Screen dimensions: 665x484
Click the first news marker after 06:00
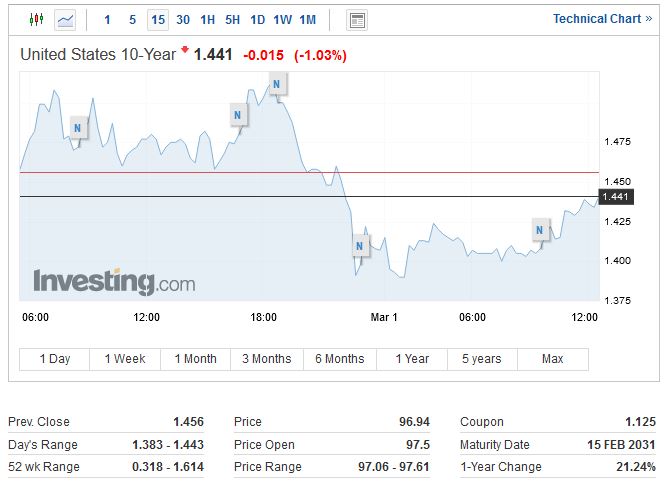[78, 127]
